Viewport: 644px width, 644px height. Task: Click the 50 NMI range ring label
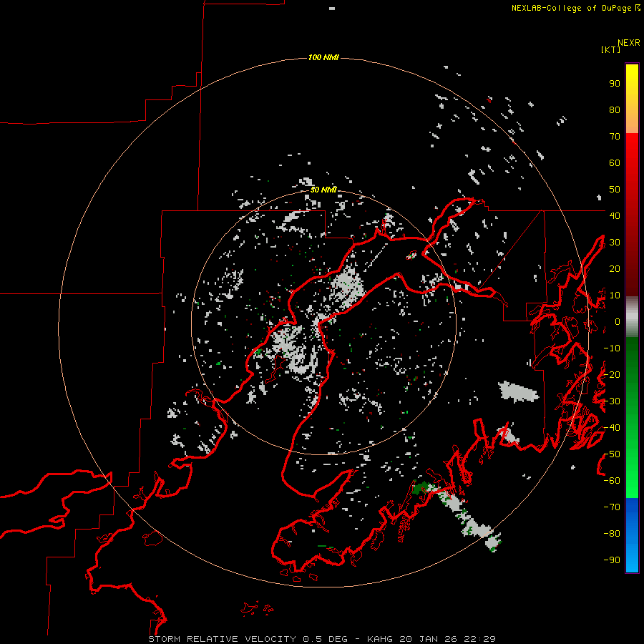coord(323,190)
